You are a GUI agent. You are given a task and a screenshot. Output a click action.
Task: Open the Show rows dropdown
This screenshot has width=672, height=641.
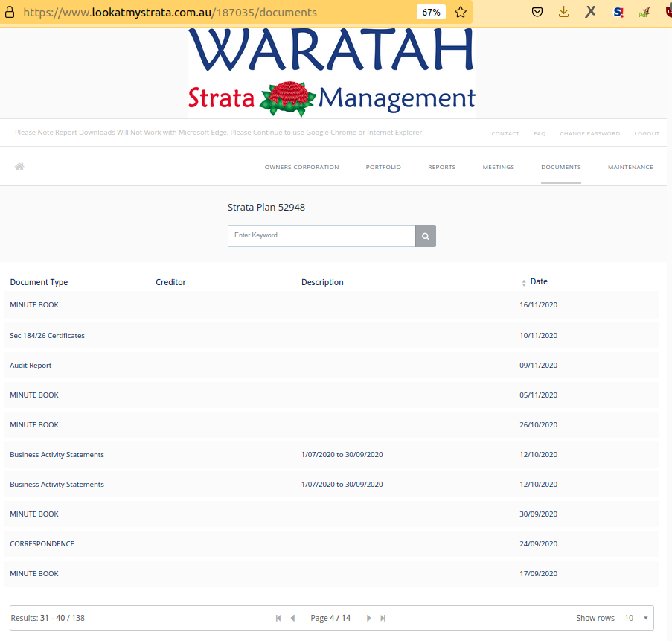pos(636,618)
